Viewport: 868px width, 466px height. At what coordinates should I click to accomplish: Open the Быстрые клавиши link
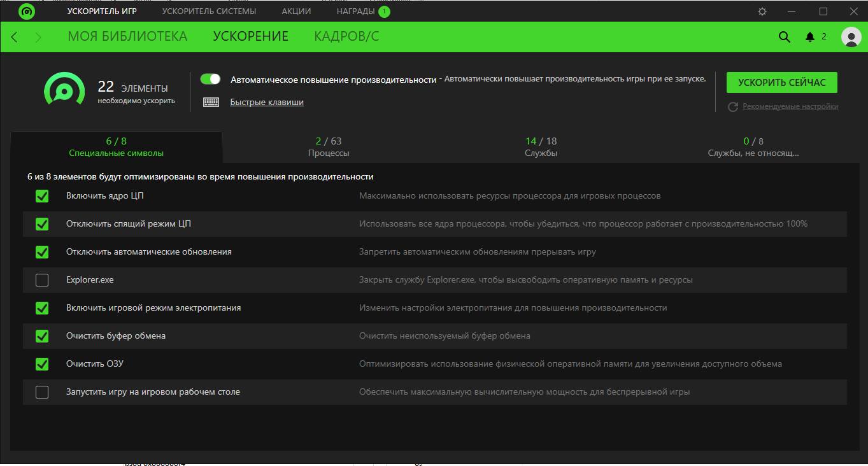coord(267,102)
